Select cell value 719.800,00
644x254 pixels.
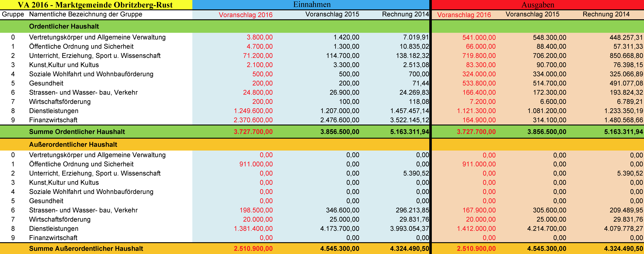pos(479,56)
